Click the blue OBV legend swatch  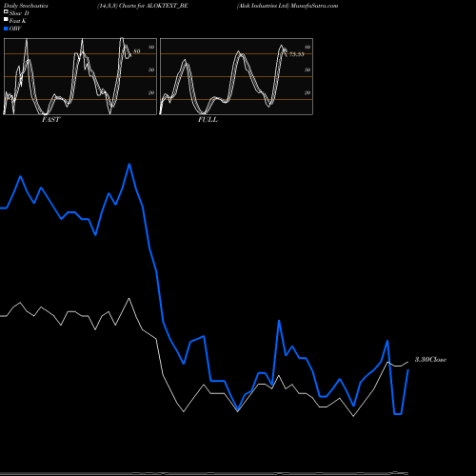click(6, 29)
